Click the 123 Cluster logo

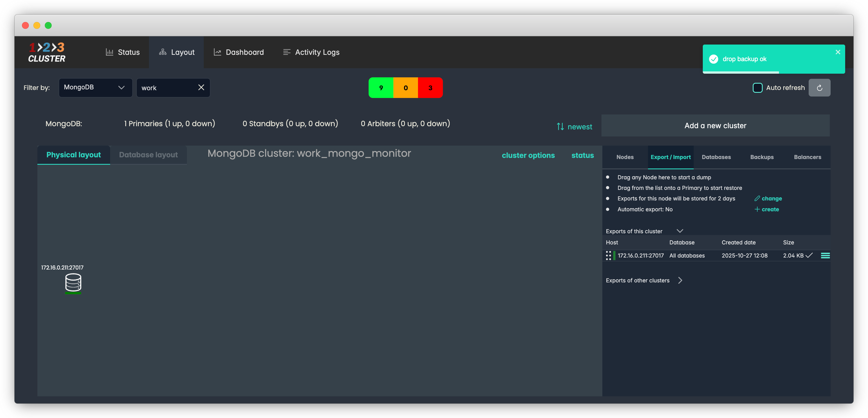click(47, 52)
